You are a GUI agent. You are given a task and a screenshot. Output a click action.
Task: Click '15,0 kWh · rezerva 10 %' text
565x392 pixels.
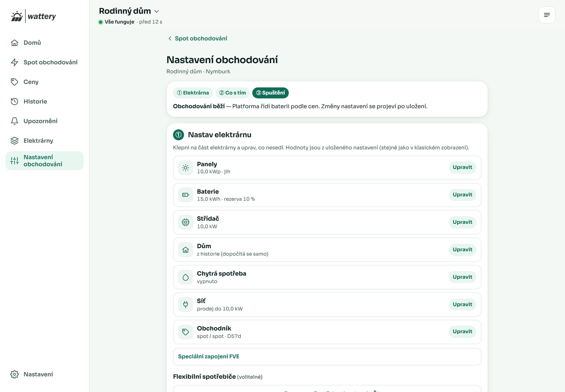(226, 199)
